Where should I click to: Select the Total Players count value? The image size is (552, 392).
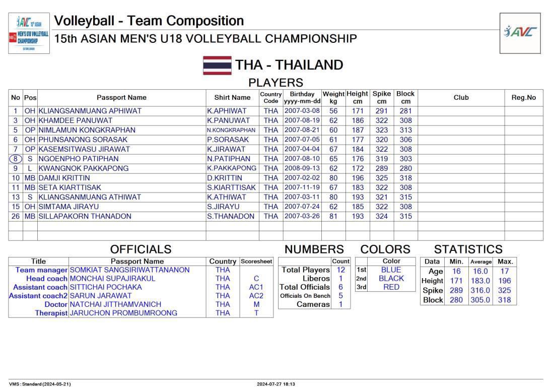pos(340,270)
